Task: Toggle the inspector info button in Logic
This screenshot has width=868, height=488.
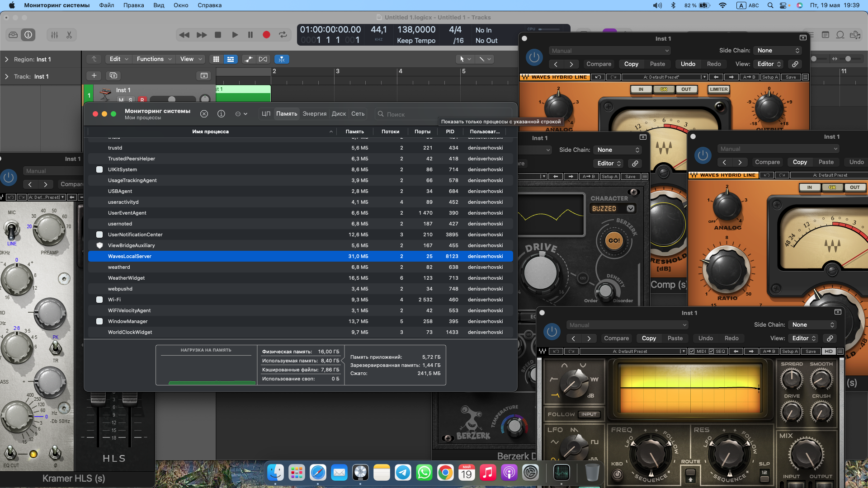Action: tap(28, 35)
